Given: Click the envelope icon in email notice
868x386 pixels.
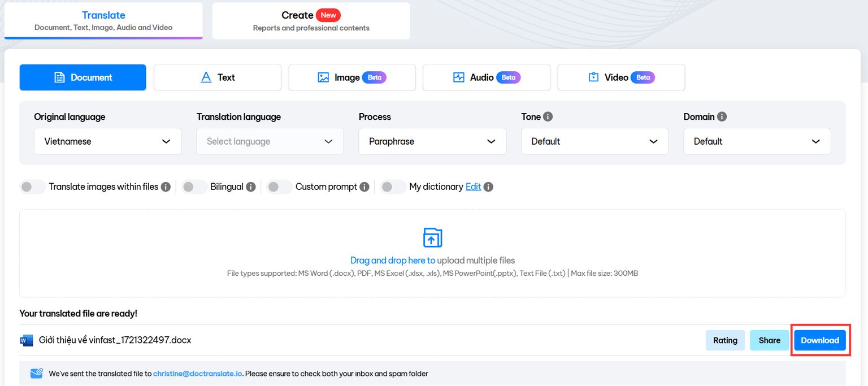Looking at the screenshot, I should click(37, 374).
